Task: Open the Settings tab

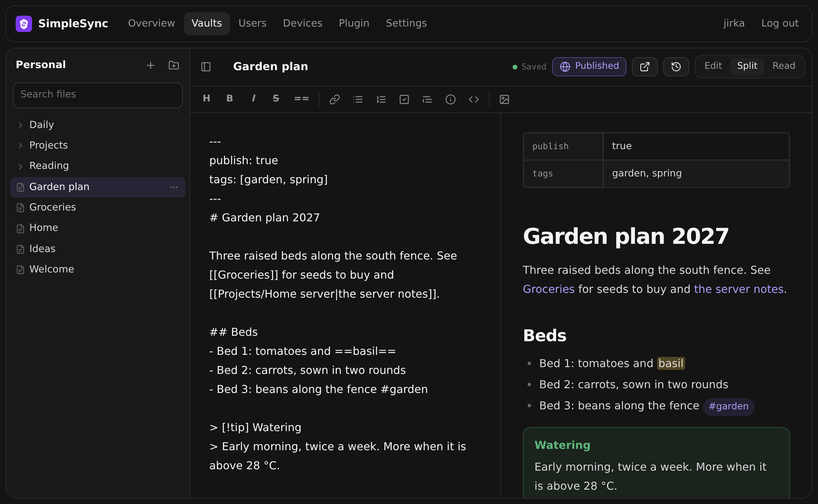Action: (x=406, y=23)
